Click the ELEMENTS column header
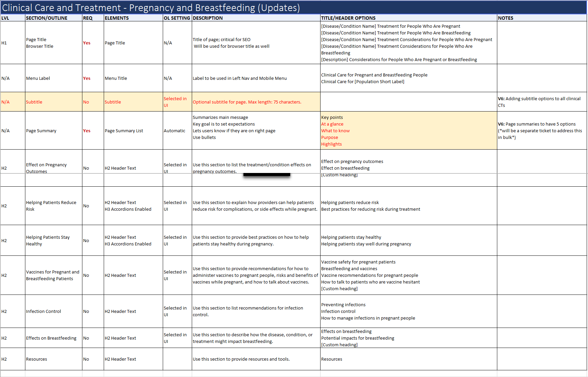The height and width of the screenshot is (377, 588). pos(133,18)
